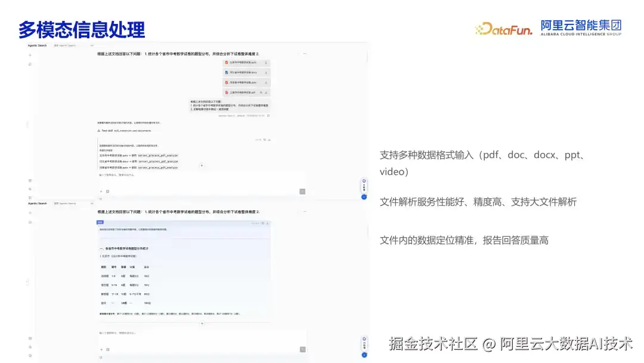Open the 北京市中考数学试卷 file chip
This screenshot has width=644, height=363.
[246, 63]
